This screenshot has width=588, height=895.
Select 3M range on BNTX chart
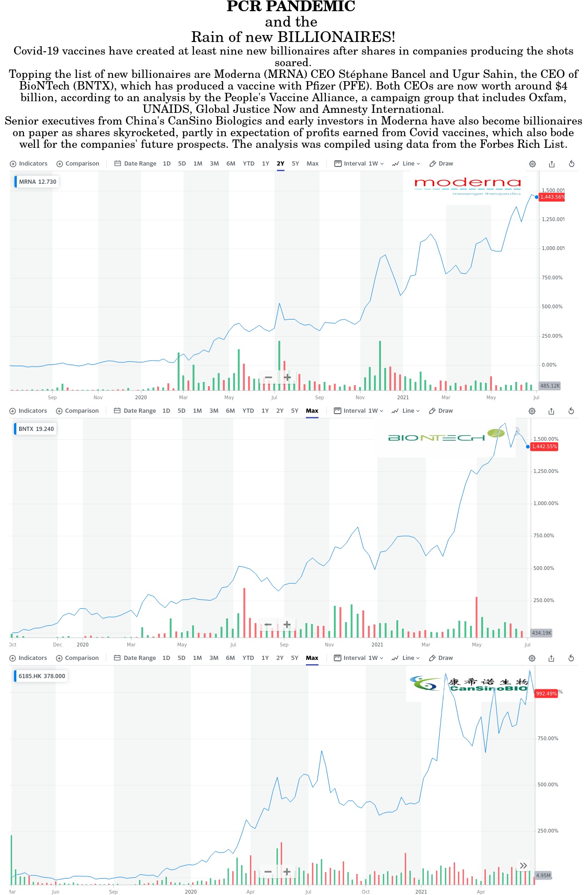pos(214,411)
